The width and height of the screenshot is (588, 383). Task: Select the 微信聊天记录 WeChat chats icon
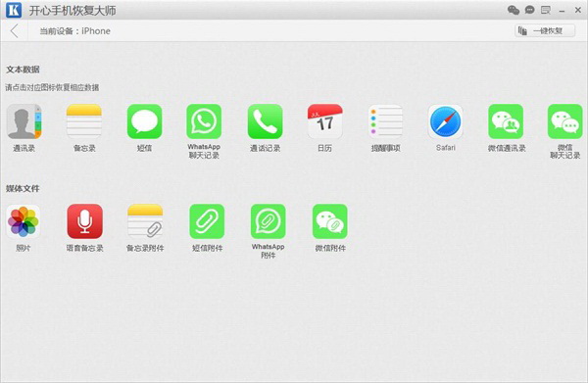[x=565, y=121]
